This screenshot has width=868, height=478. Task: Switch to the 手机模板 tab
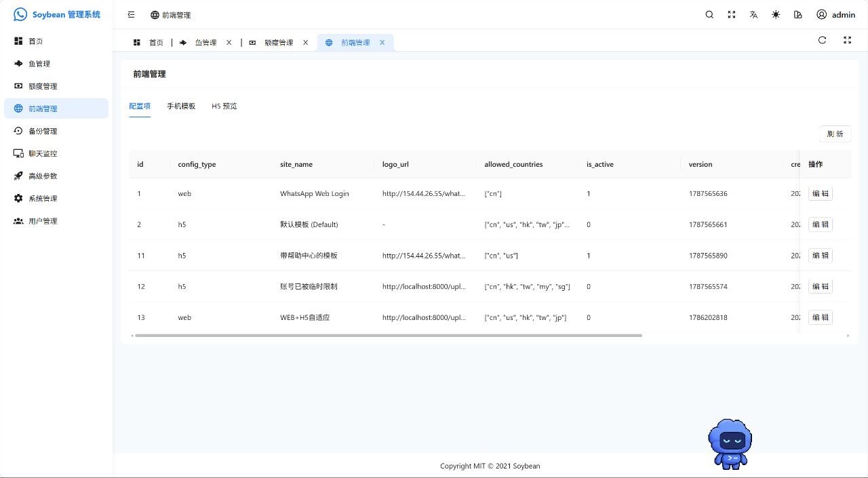(x=181, y=106)
